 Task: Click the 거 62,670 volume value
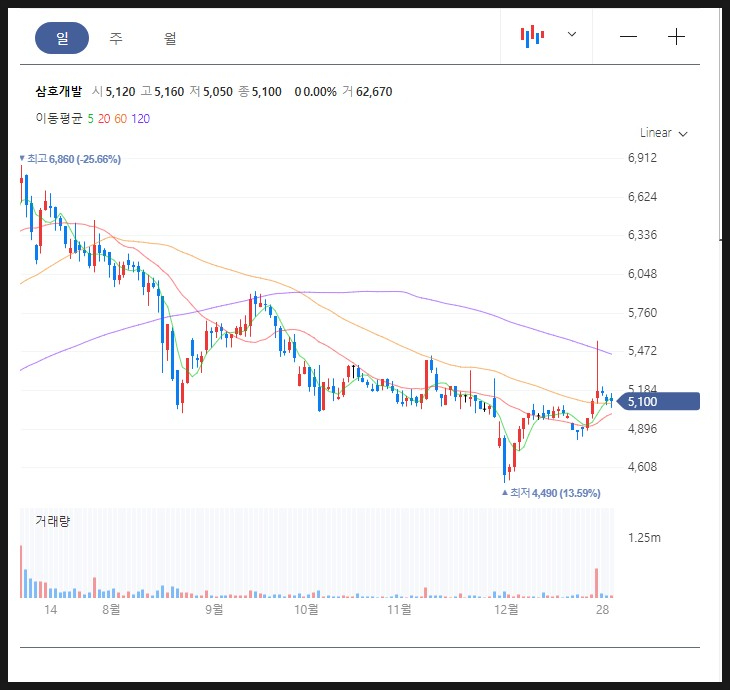pos(367,92)
